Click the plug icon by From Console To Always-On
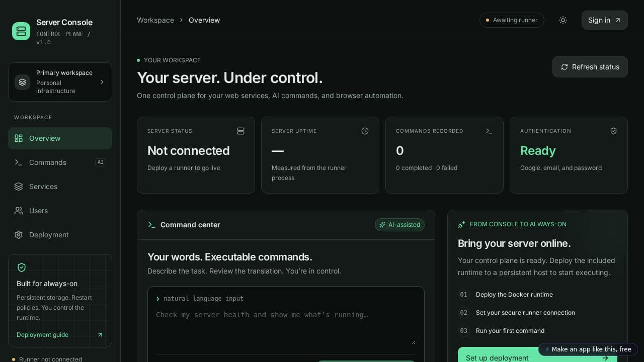644x362 pixels. 461,224
